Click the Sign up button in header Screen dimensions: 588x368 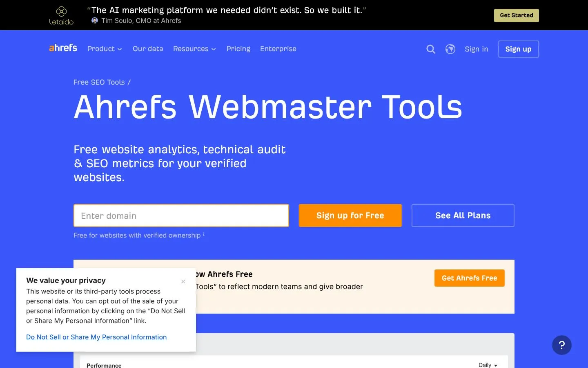point(519,49)
